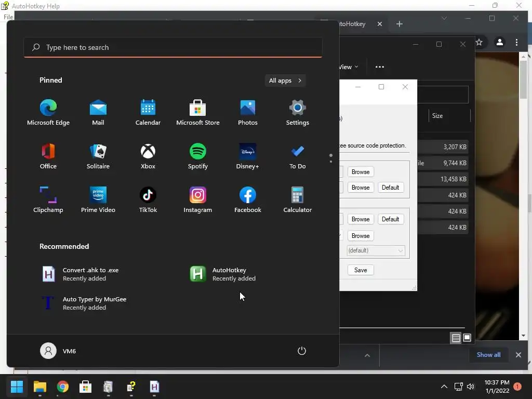Open Microsoft Store taskbar icon
This screenshot has height=399, width=532.
[86, 387]
